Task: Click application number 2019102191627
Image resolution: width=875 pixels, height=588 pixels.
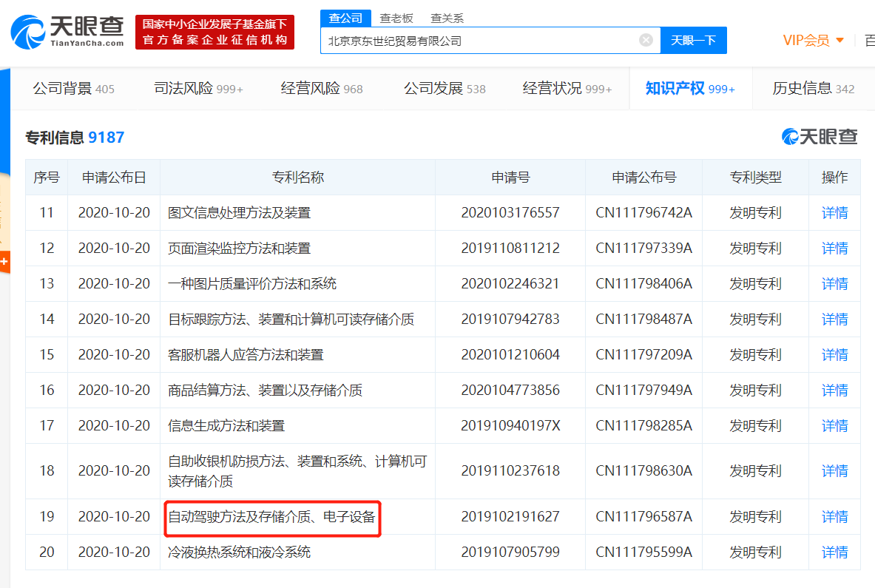Action: [510, 516]
